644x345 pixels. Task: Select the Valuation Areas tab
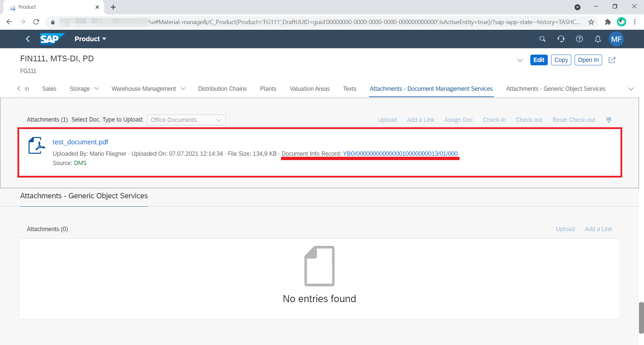[309, 89]
